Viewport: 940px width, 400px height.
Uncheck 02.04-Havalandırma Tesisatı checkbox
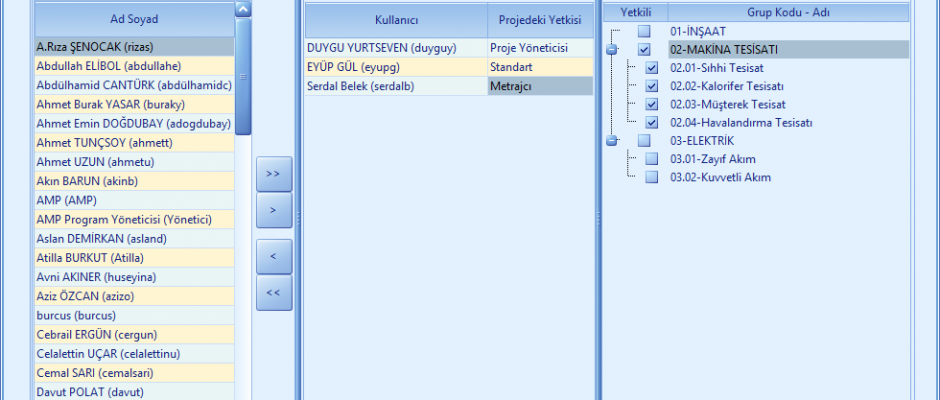click(x=652, y=122)
